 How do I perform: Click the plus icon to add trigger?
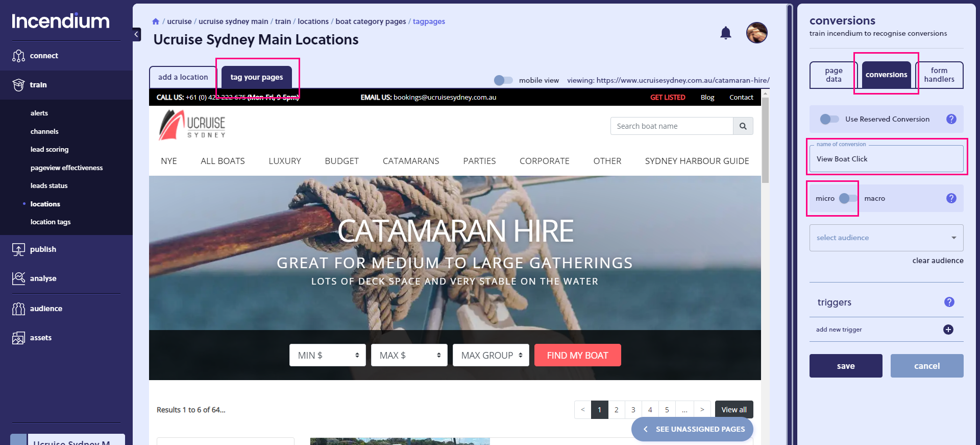(x=948, y=330)
